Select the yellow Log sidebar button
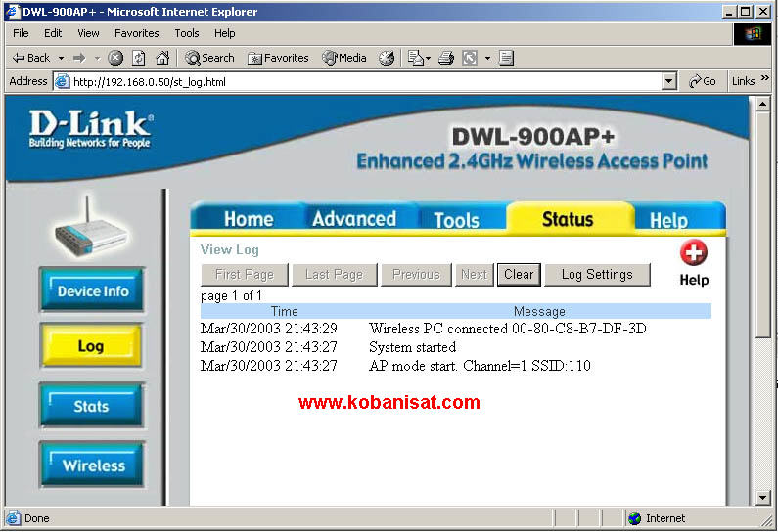 [x=91, y=345]
